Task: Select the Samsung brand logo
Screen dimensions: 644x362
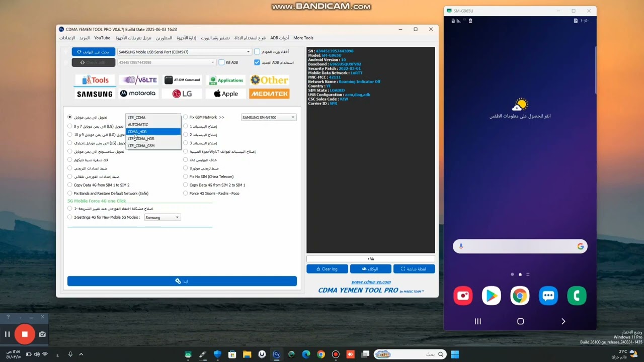Action: coord(95,94)
